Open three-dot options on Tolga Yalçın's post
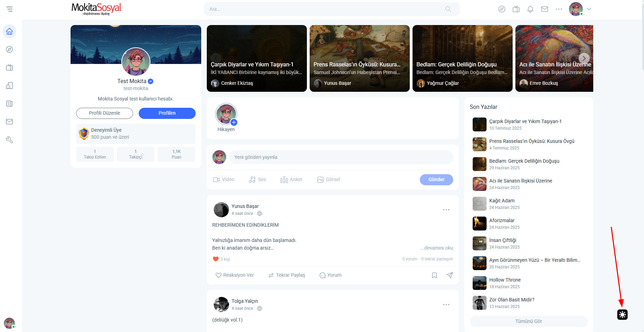This screenshot has height=332, width=644. 446,305
